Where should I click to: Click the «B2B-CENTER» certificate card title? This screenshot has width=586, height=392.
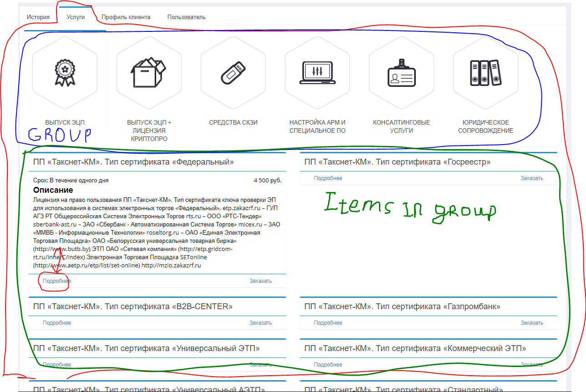[133, 307]
